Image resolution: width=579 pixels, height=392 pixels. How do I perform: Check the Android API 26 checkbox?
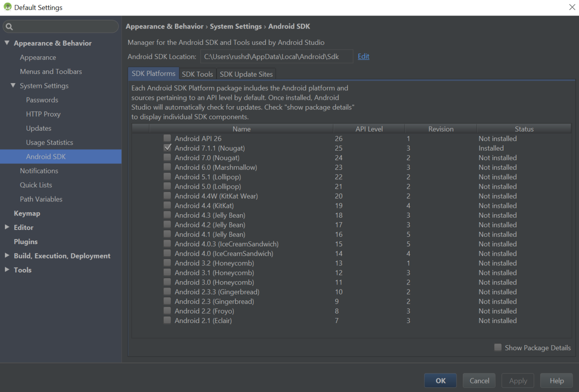[167, 138]
